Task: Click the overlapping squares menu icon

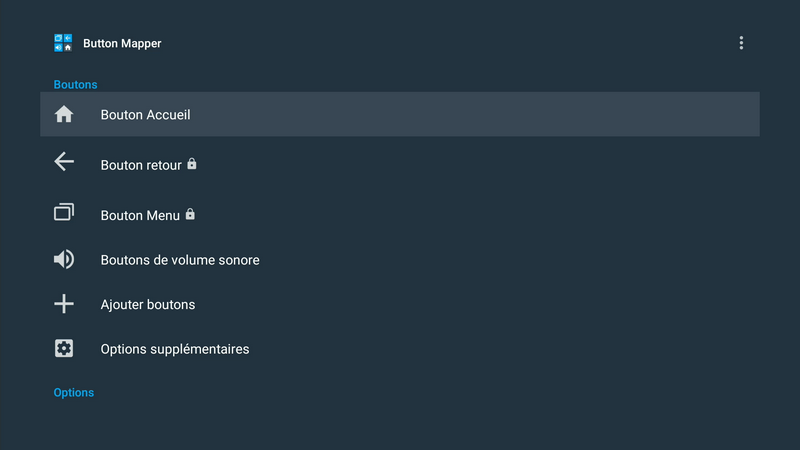Action: point(64,212)
